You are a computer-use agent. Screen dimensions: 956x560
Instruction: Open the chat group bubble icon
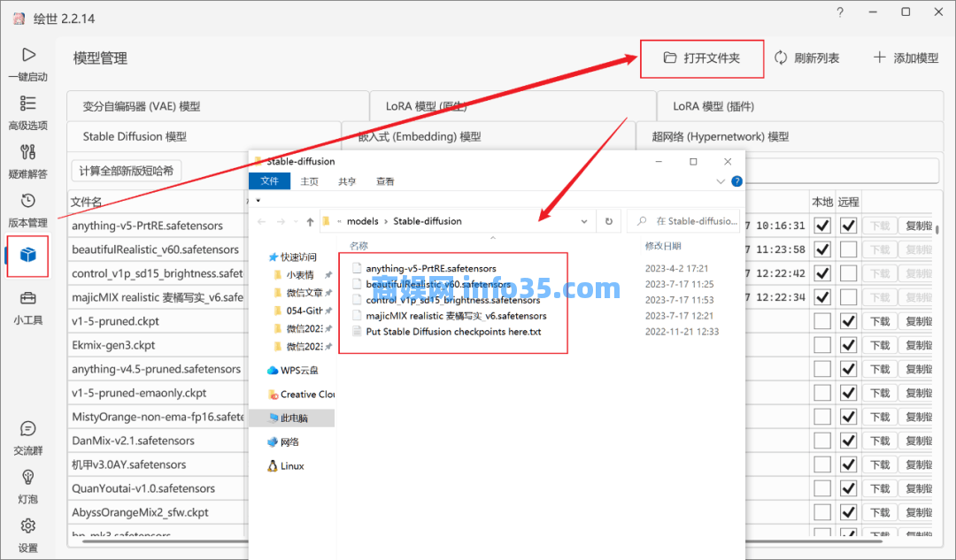click(27, 429)
